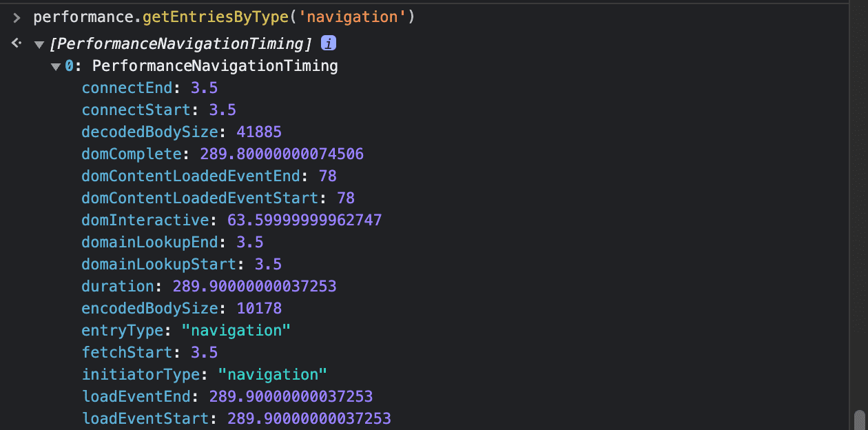Click the info icon beside PerformanceNavigationTiming array
The image size is (868, 430).
(x=329, y=44)
